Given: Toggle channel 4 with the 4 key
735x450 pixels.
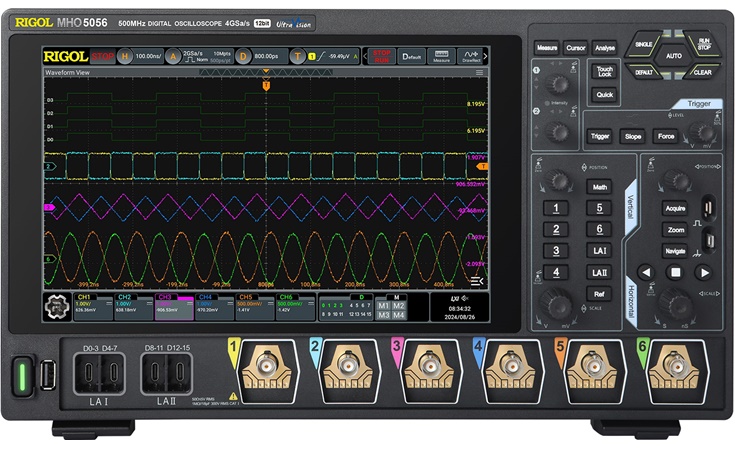Looking at the screenshot, I should [556, 272].
